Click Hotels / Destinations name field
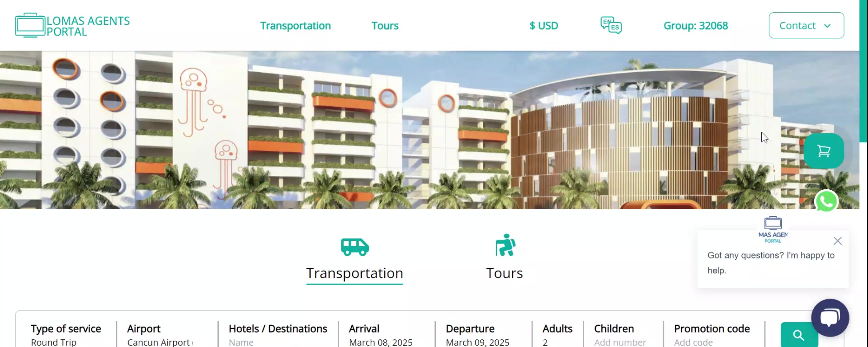The width and height of the screenshot is (868, 347). tap(278, 335)
